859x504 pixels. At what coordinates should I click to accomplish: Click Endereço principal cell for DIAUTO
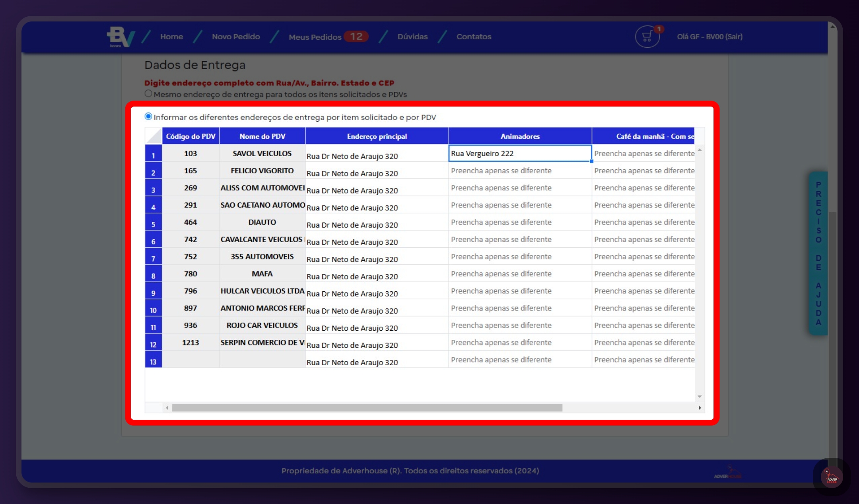pos(377,222)
